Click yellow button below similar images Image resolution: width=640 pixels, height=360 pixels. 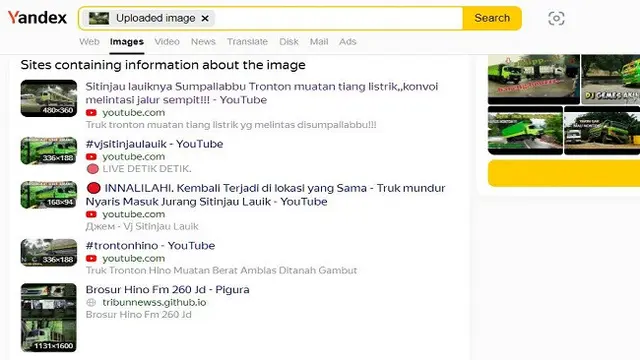pos(564,173)
